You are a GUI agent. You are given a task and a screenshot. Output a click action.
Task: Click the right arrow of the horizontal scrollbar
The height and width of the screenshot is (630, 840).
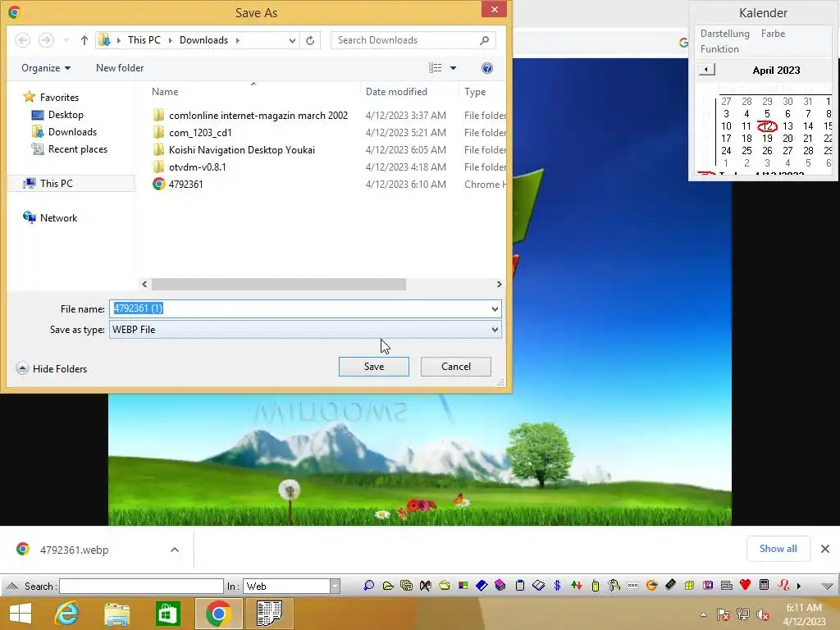[499, 284]
